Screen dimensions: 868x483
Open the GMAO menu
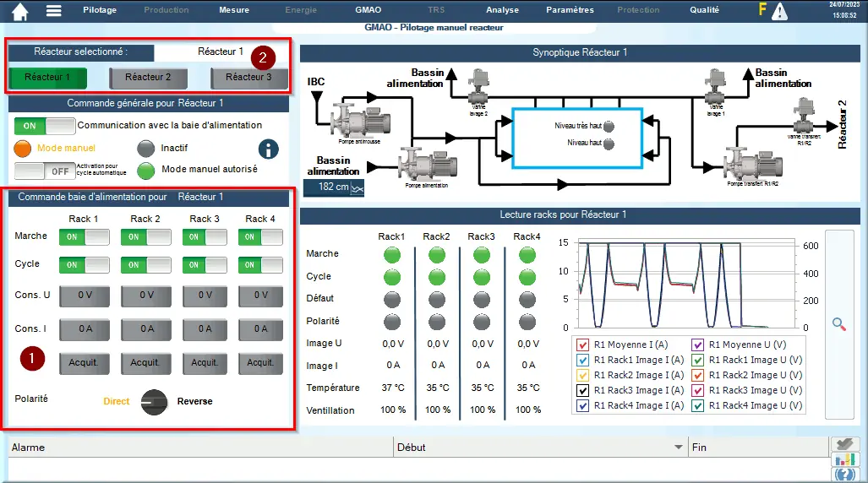pyautogui.click(x=368, y=10)
